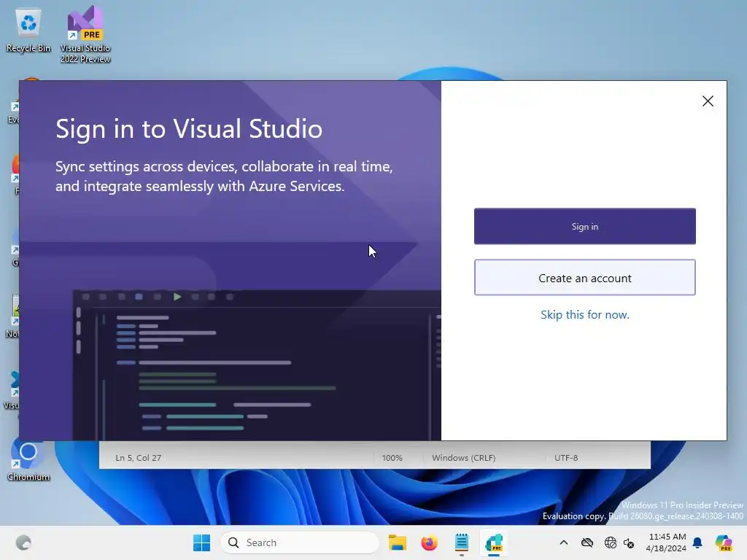Select Visual Studio Installer taskbar icon
Viewport: 747px width, 560px height.
click(494, 542)
